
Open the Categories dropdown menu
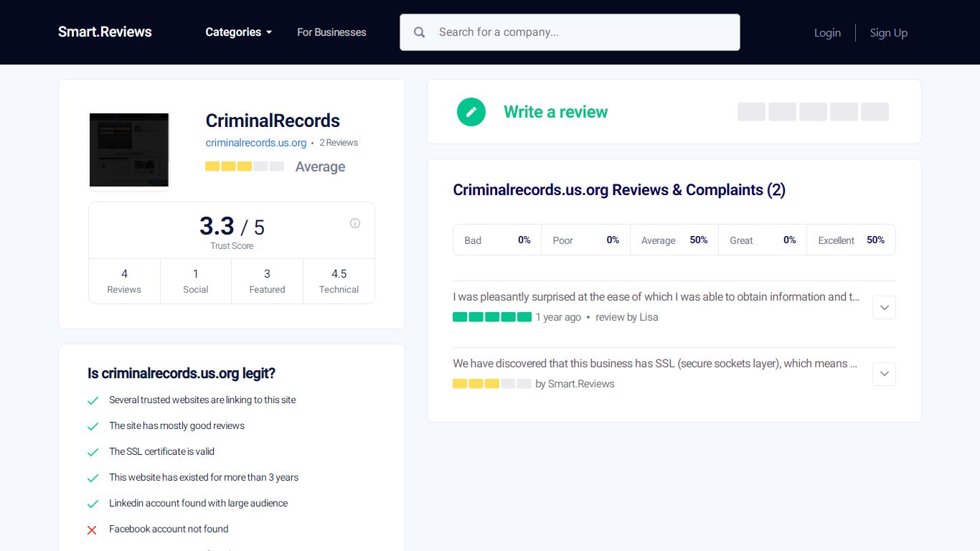click(238, 32)
